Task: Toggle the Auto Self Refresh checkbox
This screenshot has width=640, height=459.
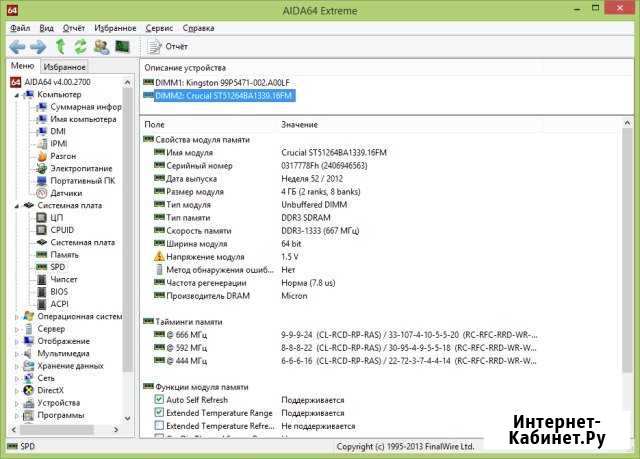Action: [x=160, y=399]
